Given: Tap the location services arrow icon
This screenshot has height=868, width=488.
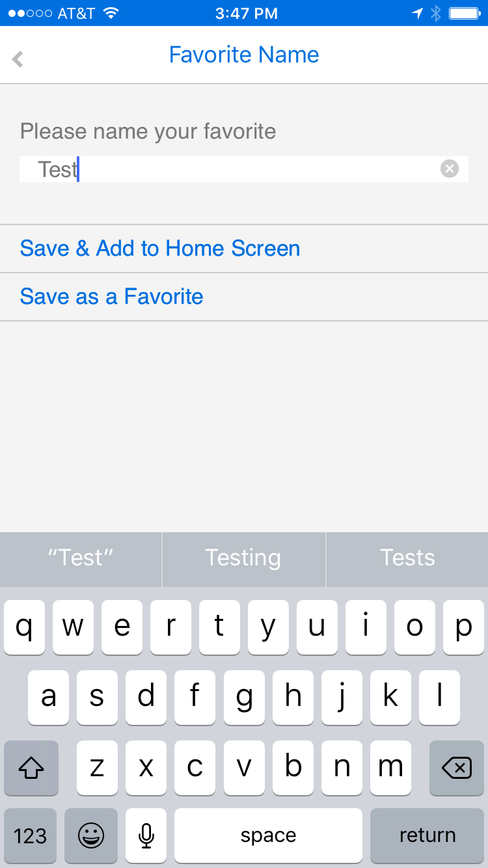Looking at the screenshot, I should pyautogui.click(x=417, y=13).
